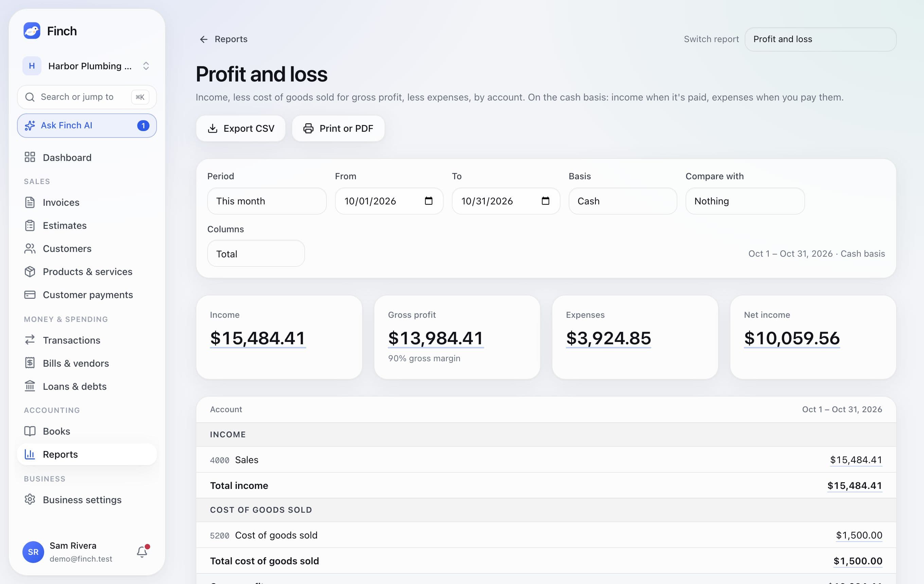Click the Export CSV button

[x=241, y=128]
